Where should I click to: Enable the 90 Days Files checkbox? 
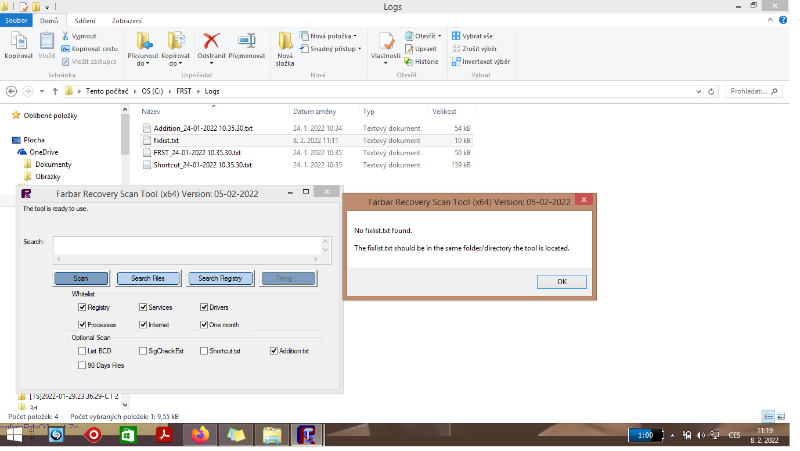[82, 365]
